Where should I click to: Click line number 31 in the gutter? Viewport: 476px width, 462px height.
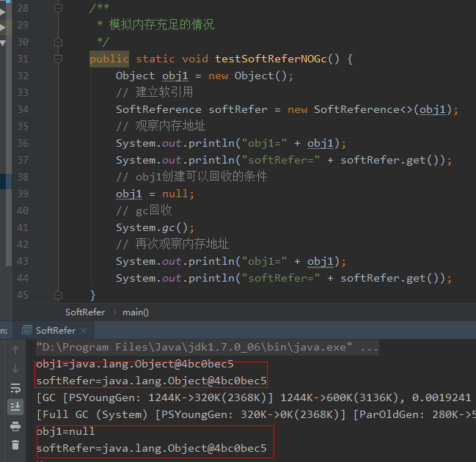[23, 59]
